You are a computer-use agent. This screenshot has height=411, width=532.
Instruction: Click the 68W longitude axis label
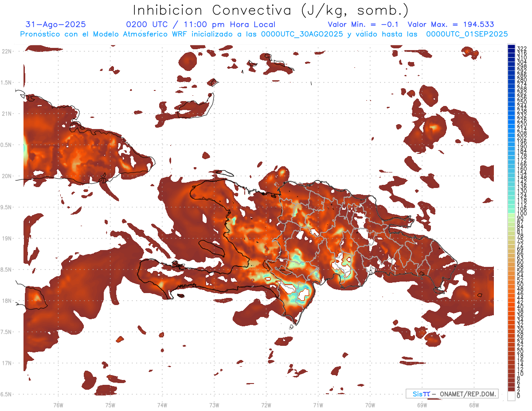coord(473,405)
